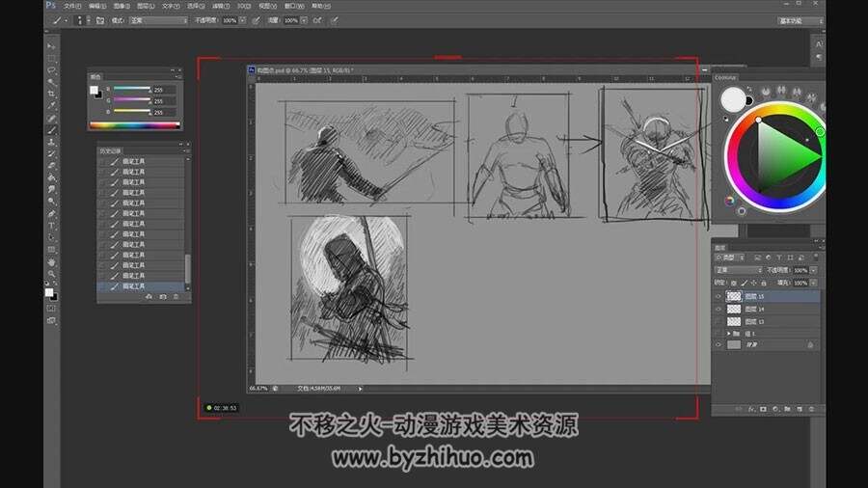
Task: Select the last brush tool history state
Action: point(141,286)
